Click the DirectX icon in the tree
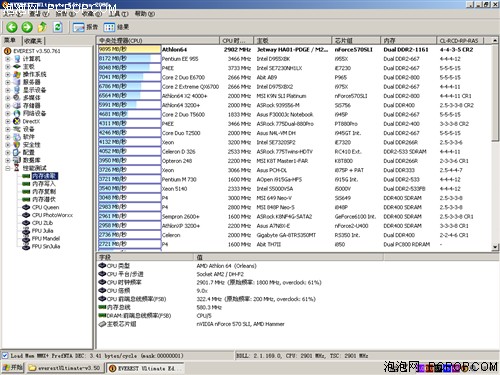500x375 pixels. coord(17,121)
